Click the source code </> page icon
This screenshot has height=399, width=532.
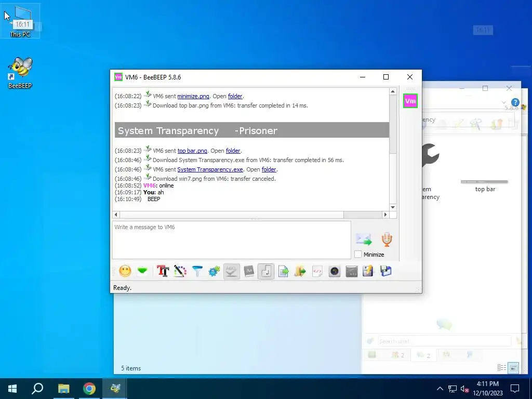317,271
